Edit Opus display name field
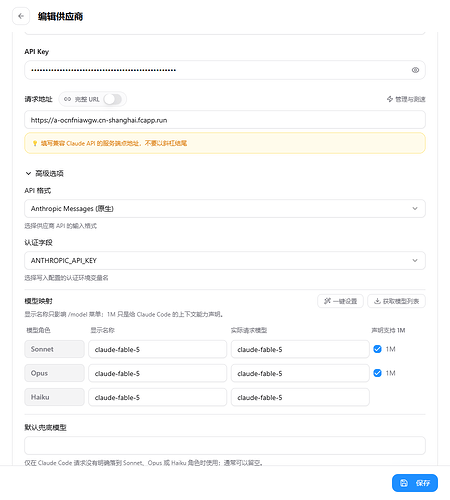450x500 pixels. click(x=157, y=373)
